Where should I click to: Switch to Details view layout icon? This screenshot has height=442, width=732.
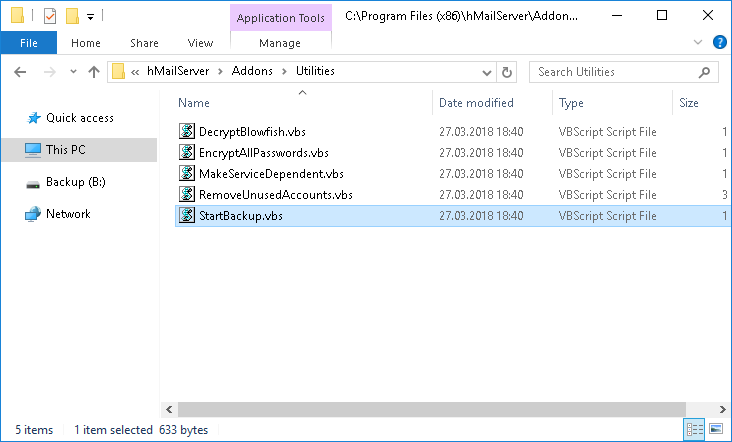694,429
